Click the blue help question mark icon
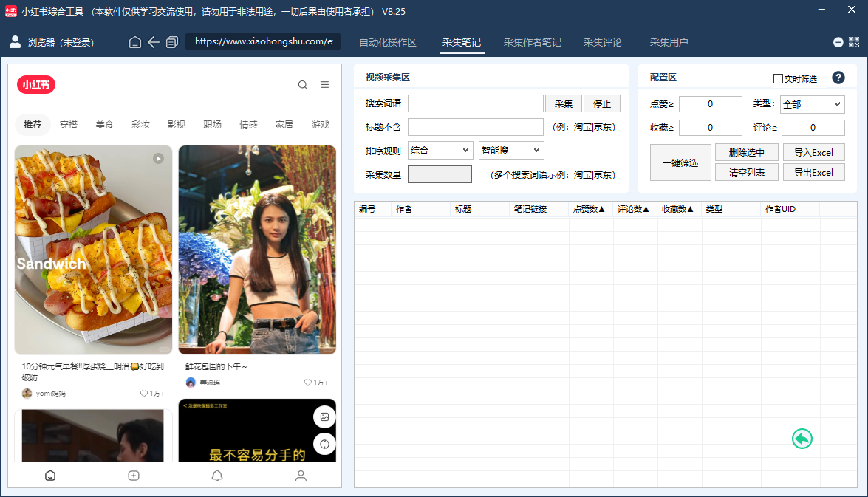868x497 pixels. pyautogui.click(x=838, y=78)
